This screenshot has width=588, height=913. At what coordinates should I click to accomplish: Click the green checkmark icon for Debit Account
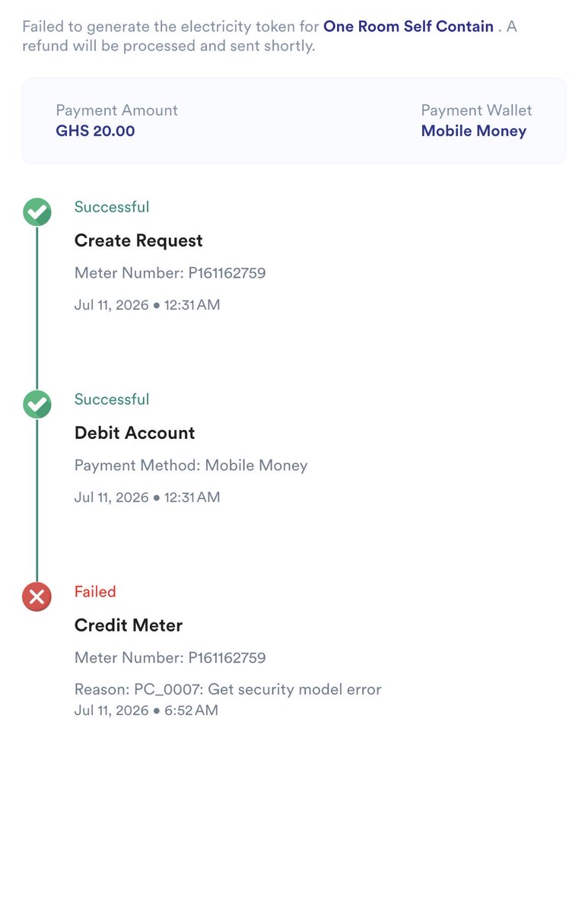(x=37, y=405)
